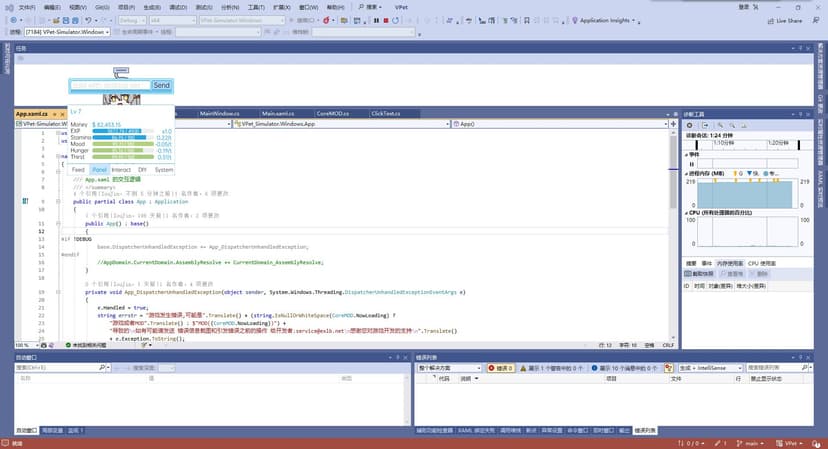Click the bookmark icon in the toolbar
Image resolution: width=828 pixels, height=449 pixels.
pyautogui.click(x=526, y=21)
